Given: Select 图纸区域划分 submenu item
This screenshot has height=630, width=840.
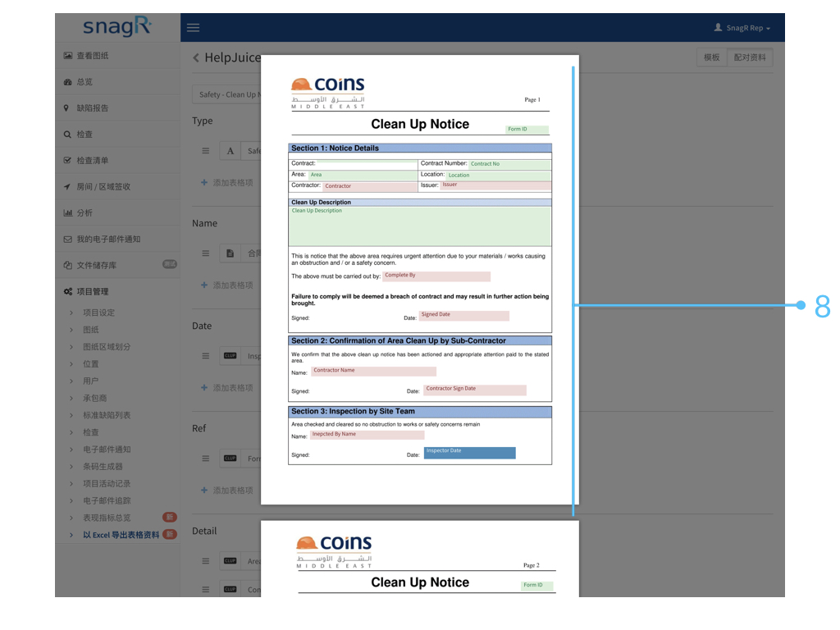Looking at the screenshot, I should [107, 347].
